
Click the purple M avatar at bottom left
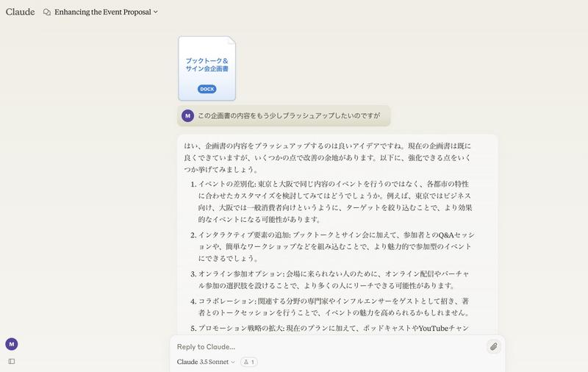[12, 344]
